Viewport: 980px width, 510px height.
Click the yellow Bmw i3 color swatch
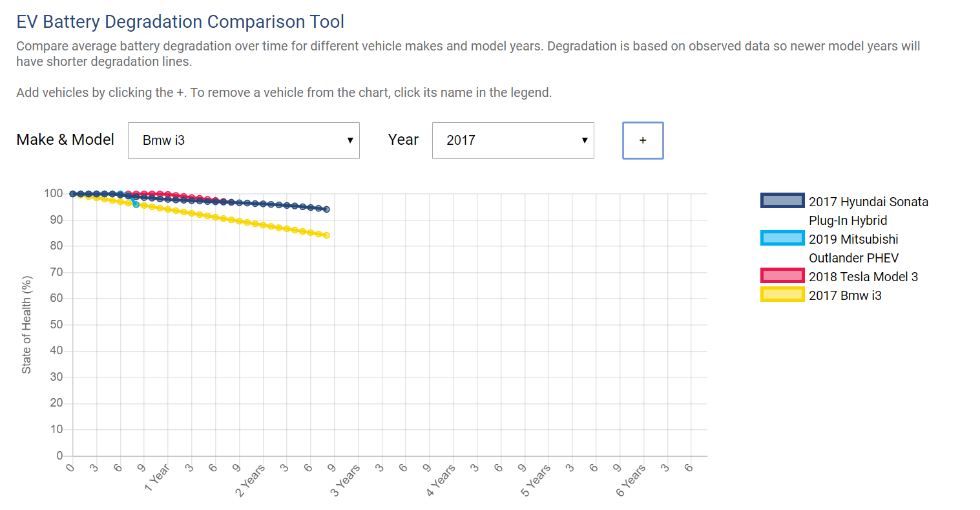[x=782, y=295]
